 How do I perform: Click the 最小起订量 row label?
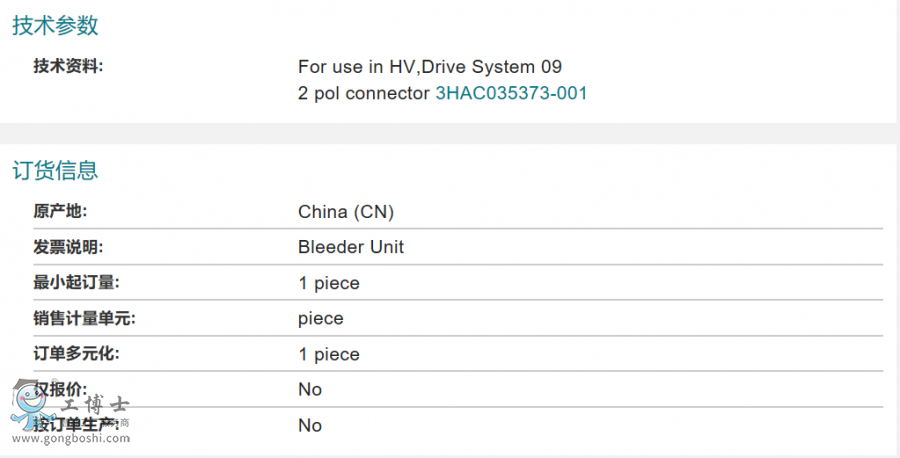click(75, 283)
